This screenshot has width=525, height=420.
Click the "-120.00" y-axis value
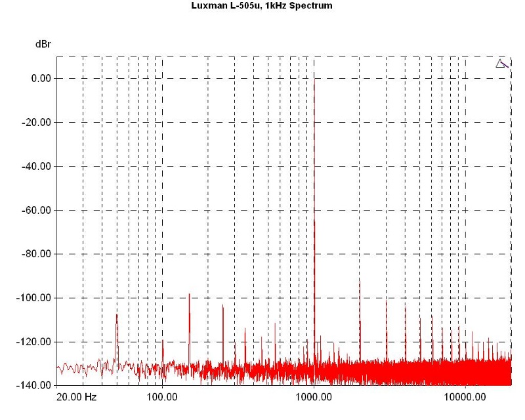click(34, 342)
